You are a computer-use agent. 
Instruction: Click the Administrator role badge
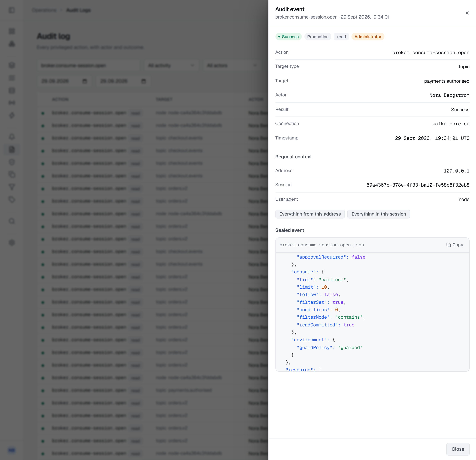coord(368,37)
